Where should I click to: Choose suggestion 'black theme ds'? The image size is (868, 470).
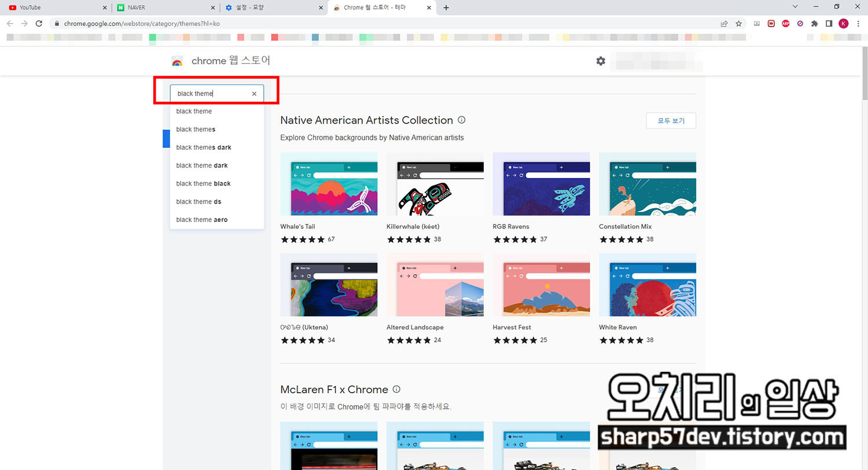[217, 202]
